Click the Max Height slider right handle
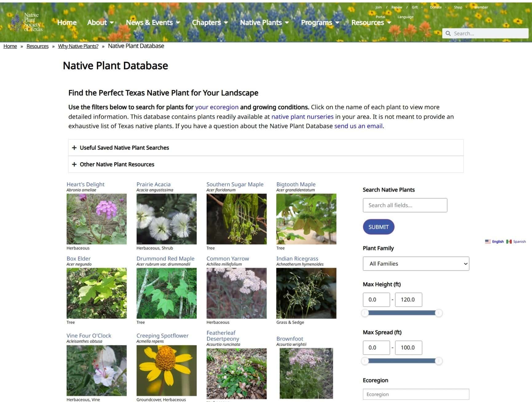This screenshot has height=402, width=532. click(439, 313)
